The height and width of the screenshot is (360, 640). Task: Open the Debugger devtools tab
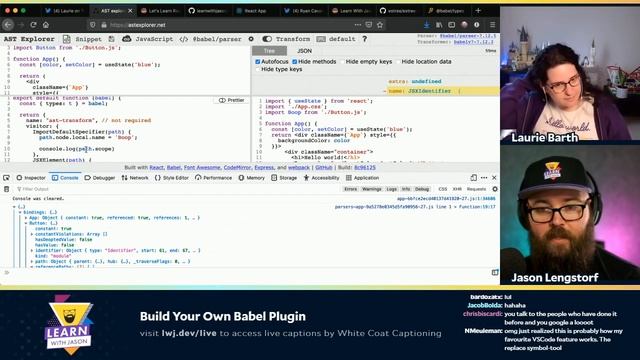(100, 178)
